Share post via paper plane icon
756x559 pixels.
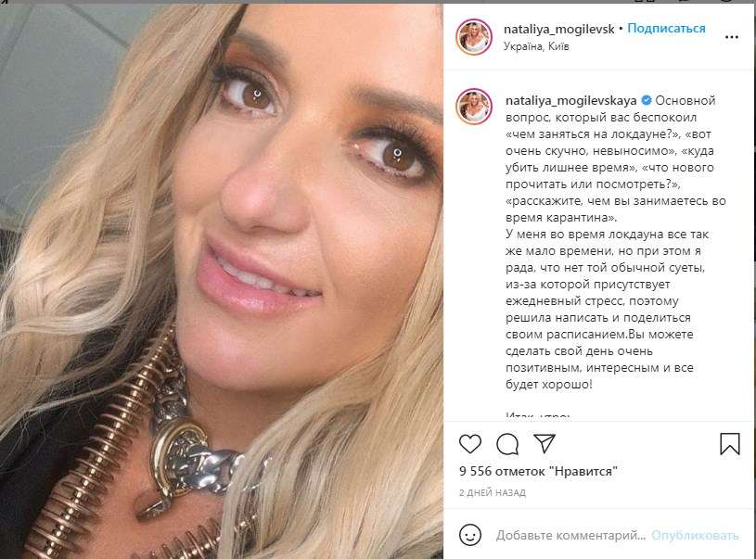point(545,443)
